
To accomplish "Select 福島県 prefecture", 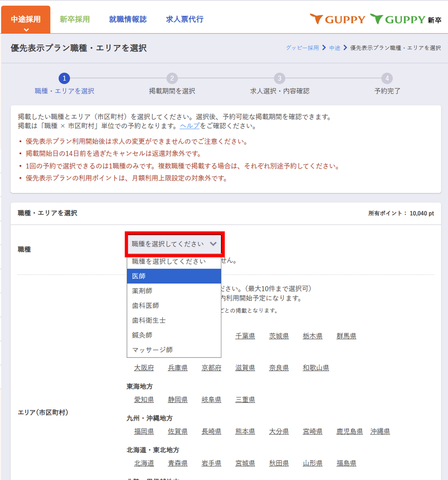I will [x=346, y=463].
